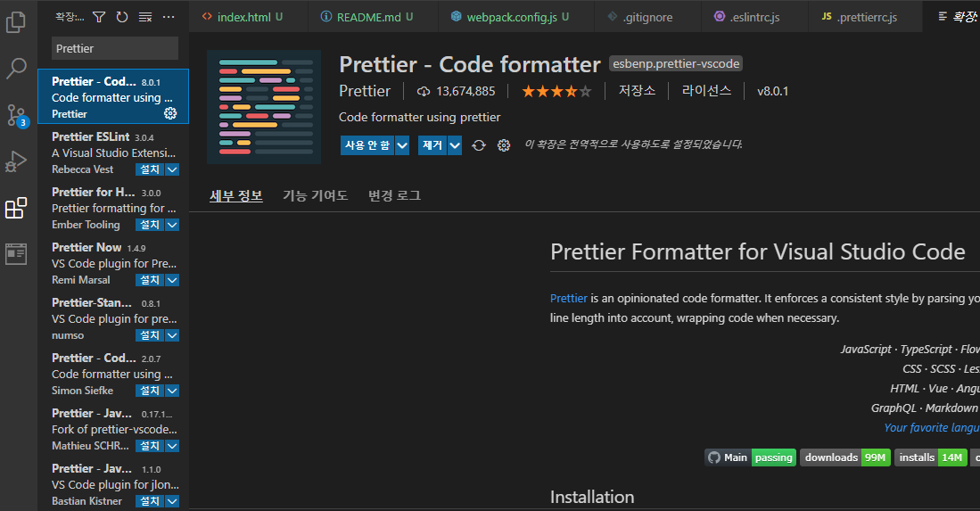The width and height of the screenshot is (980, 511).
Task: Open the extensions view more actions menu
Action: pyautogui.click(x=169, y=17)
